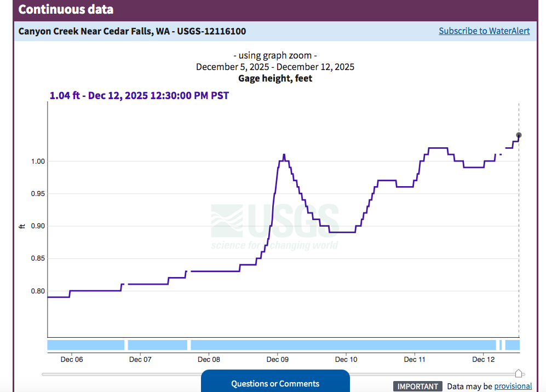Click the 1.00 tick label on the y-axis

pyautogui.click(x=35, y=162)
